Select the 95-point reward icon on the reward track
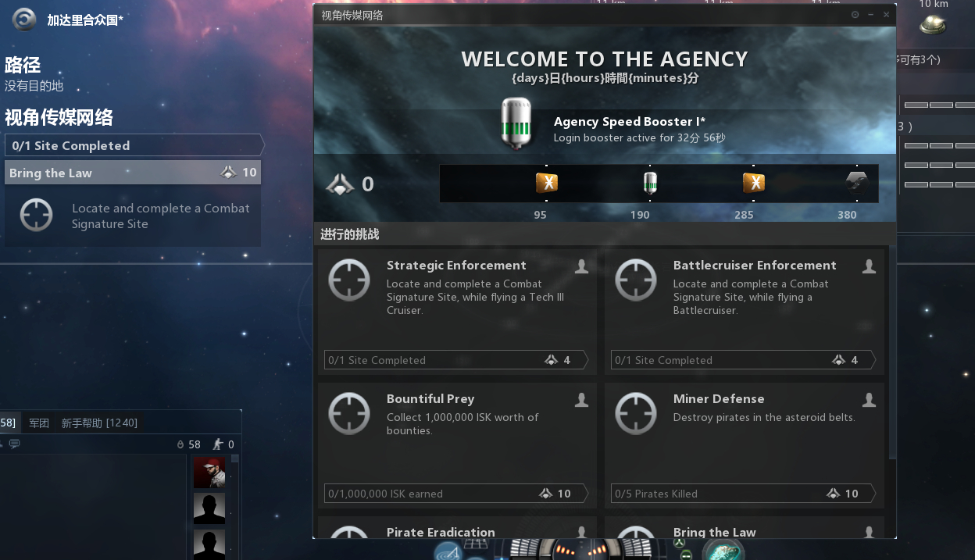This screenshot has width=975, height=560. coord(546,183)
